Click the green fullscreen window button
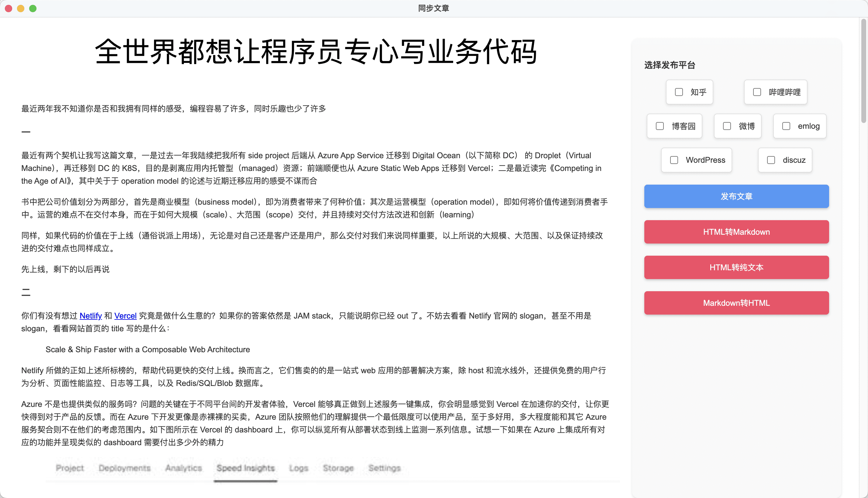The height and width of the screenshot is (498, 868). click(x=33, y=9)
